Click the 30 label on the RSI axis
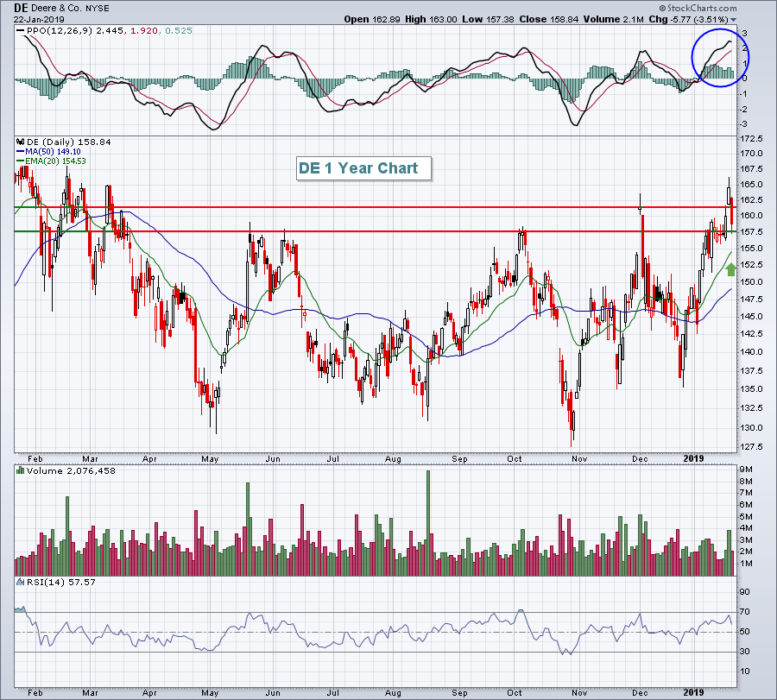 pos(745,652)
